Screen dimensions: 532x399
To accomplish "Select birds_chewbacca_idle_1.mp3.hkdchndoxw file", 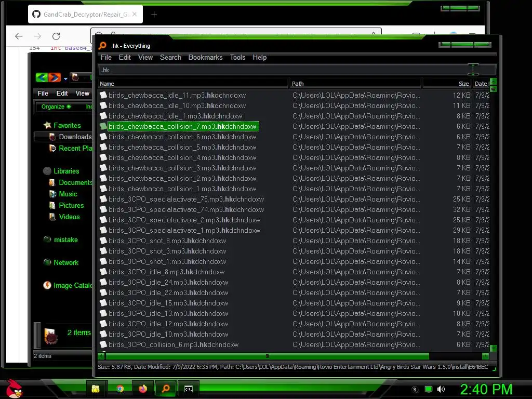I will point(176,116).
